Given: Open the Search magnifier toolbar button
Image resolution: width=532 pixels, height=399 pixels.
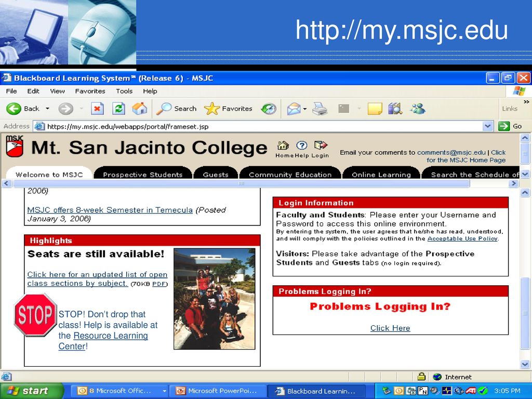Looking at the screenshot, I should [177, 109].
